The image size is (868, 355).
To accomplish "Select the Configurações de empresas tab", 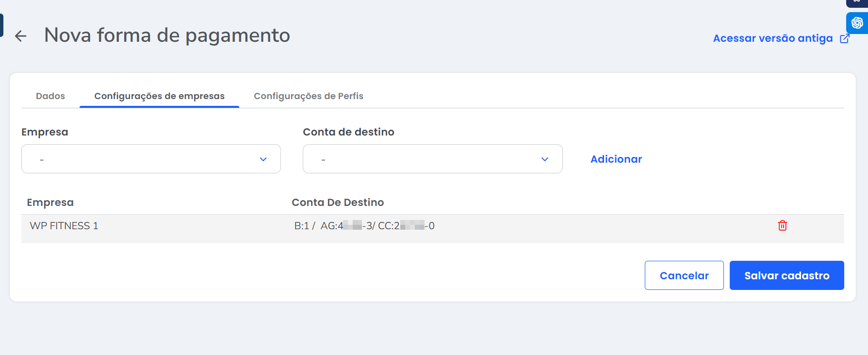I will (x=159, y=96).
